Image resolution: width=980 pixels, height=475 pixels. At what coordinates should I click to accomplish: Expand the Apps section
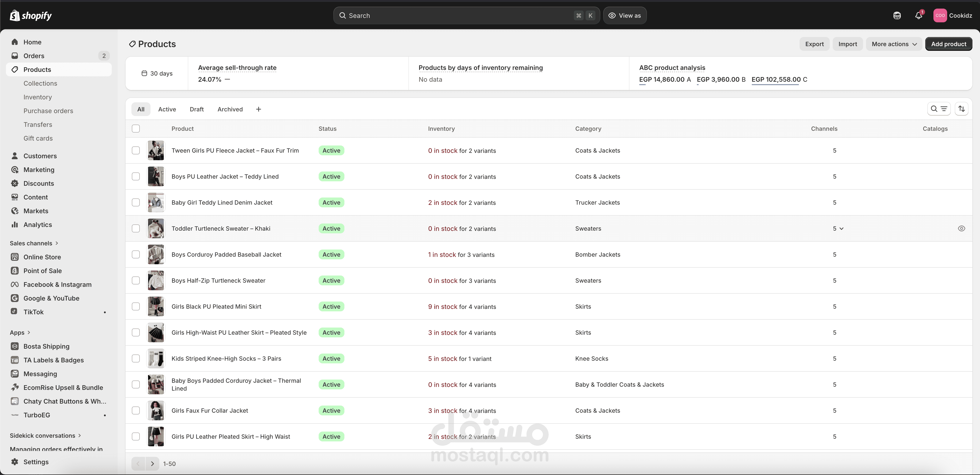pyautogui.click(x=20, y=332)
